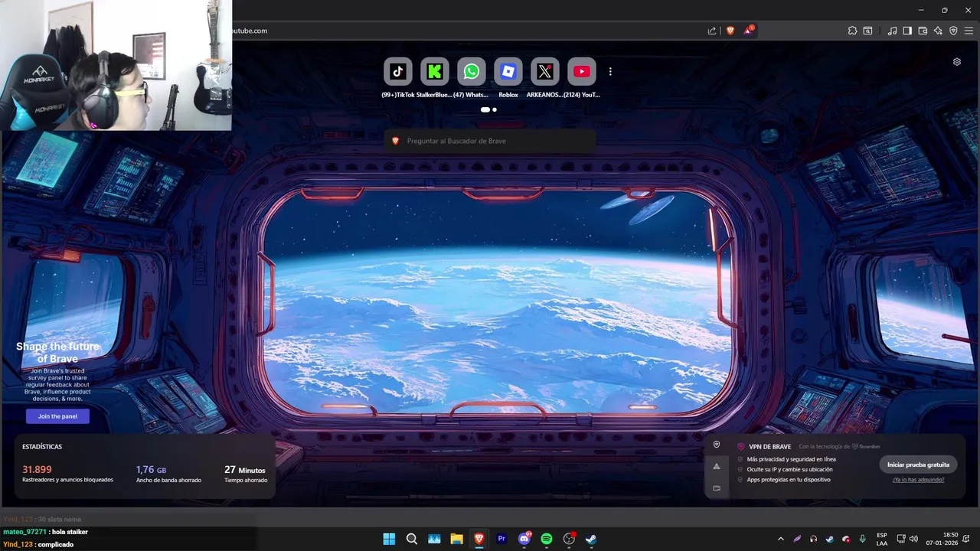Click the ¿Ya lo has adquirido? link
Viewport: 980px width, 551px height.
(x=918, y=480)
